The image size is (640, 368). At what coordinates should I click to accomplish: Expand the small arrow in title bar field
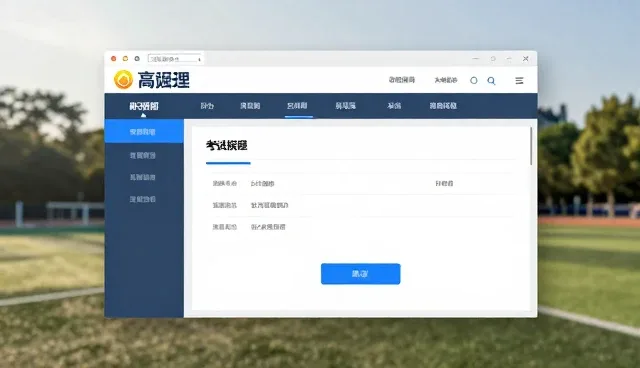[199, 60]
